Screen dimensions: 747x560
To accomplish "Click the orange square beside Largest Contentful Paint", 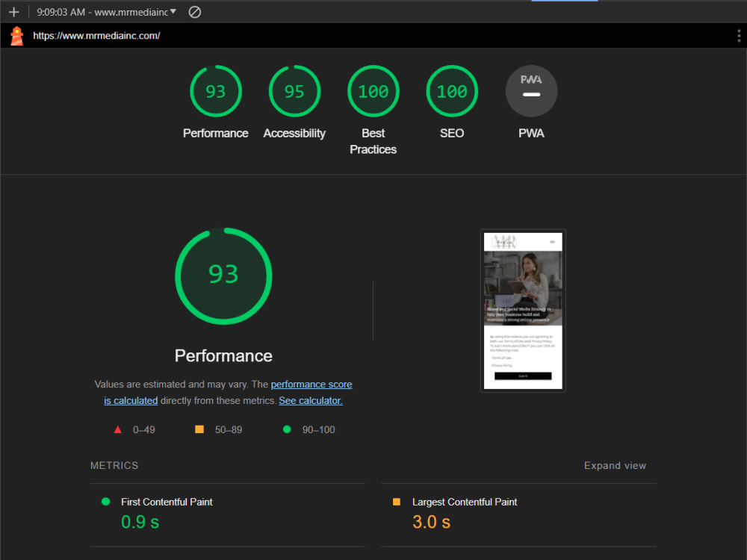I will (x=397, y=502).
